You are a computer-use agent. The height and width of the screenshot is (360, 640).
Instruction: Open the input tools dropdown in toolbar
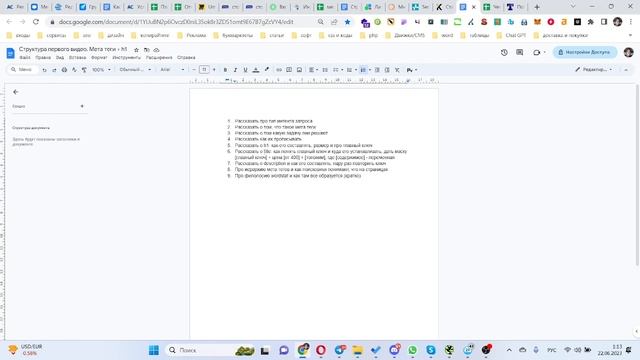click(x=411, y=70)
